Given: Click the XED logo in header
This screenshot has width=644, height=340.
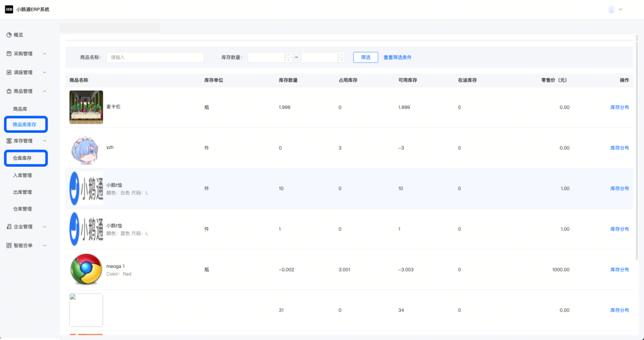Looking at the screenshot, I should click(9, 9).
